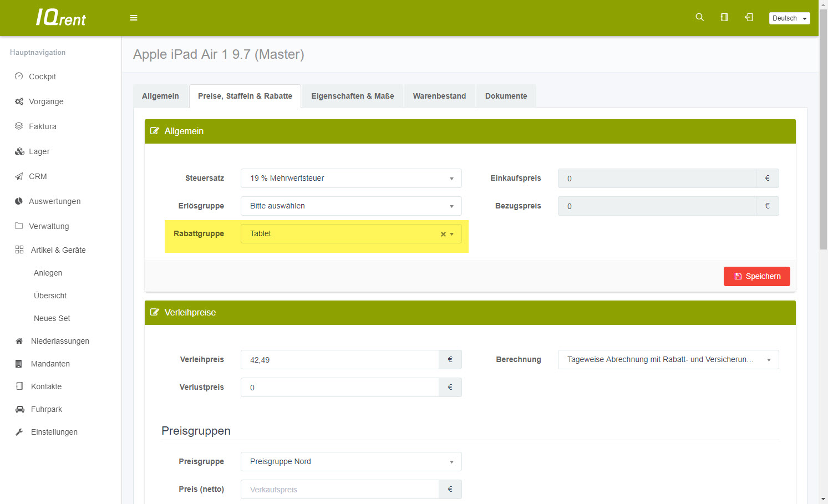The height and width of the screenshot is (504, 828).
Task: Switch to Eigenschaften & Maße tab
Action: coord(352,96)
